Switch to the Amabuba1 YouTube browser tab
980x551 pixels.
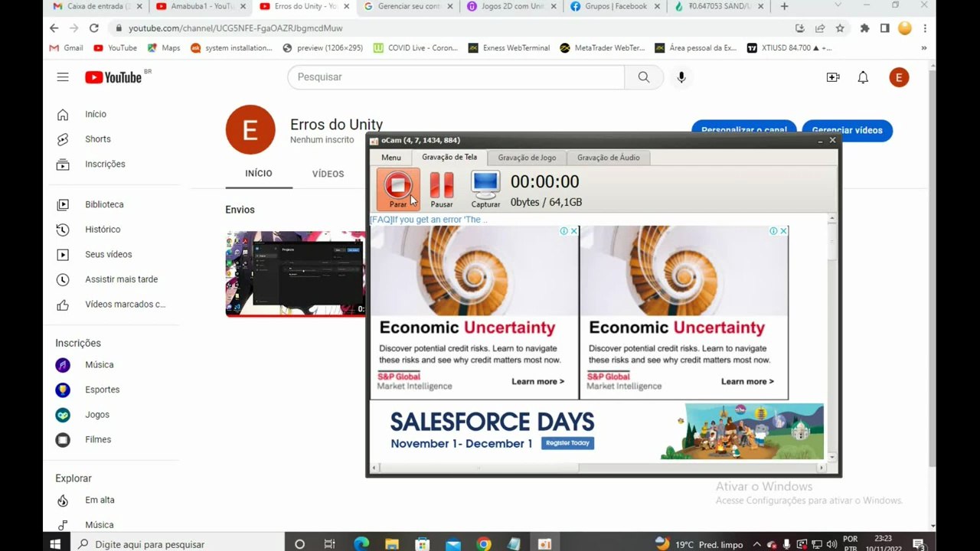pos(201,6)
